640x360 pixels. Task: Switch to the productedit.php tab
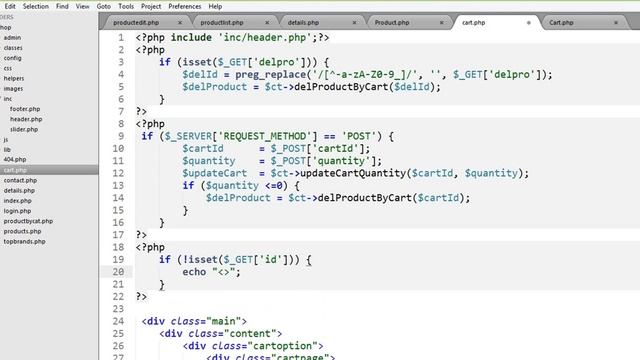[x=136, y=23]
